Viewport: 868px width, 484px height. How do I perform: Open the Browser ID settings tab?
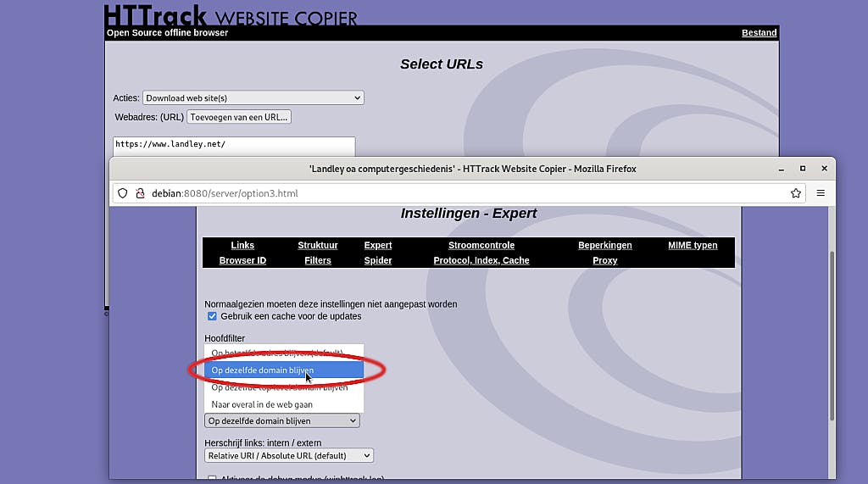[242, 260]
